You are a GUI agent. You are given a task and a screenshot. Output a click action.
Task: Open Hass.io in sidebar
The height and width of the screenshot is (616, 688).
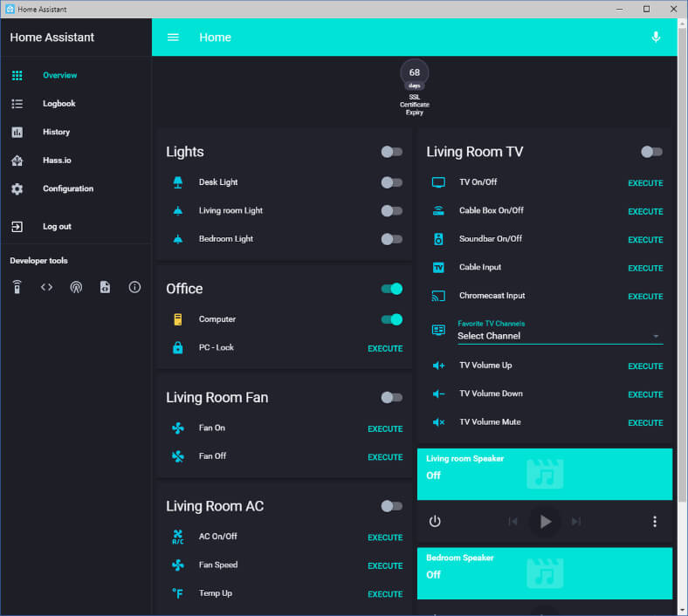[x=76, y=161]
